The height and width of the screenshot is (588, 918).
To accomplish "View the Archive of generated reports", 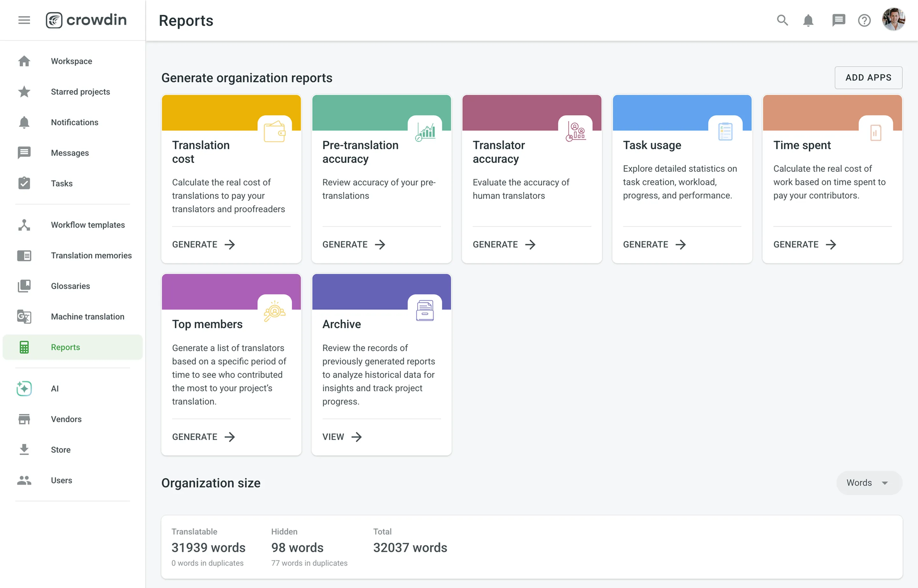I will pos(341,436).
